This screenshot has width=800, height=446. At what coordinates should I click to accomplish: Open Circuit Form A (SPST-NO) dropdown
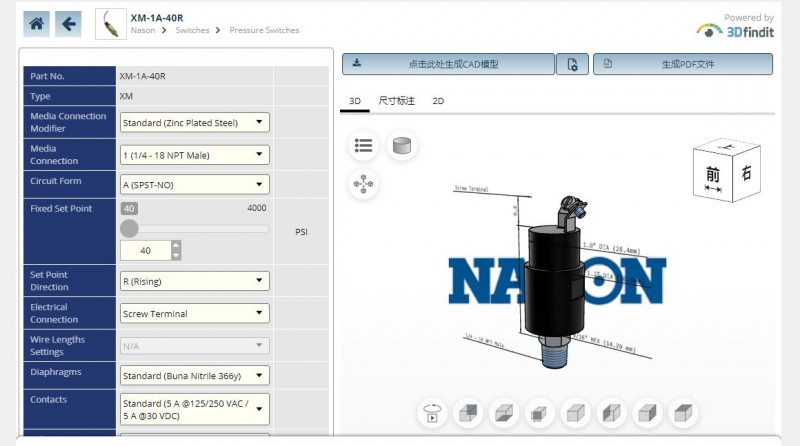tap(194, 185)
